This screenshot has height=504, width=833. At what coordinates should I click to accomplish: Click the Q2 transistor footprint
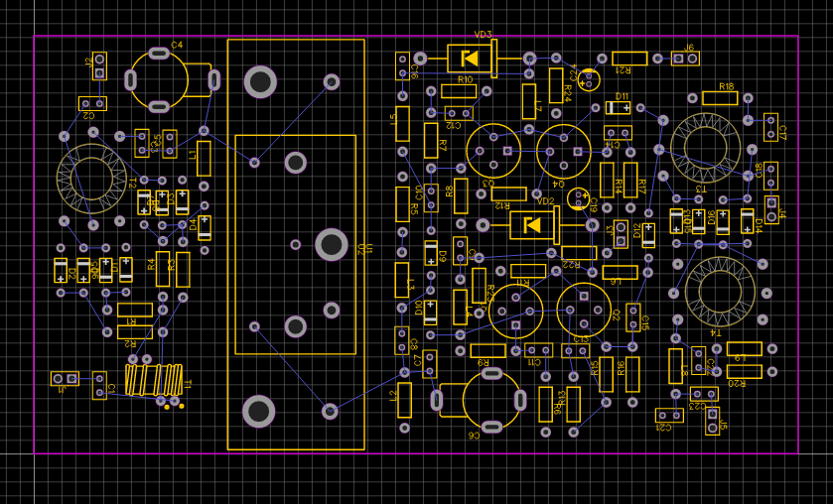(584, 311)
